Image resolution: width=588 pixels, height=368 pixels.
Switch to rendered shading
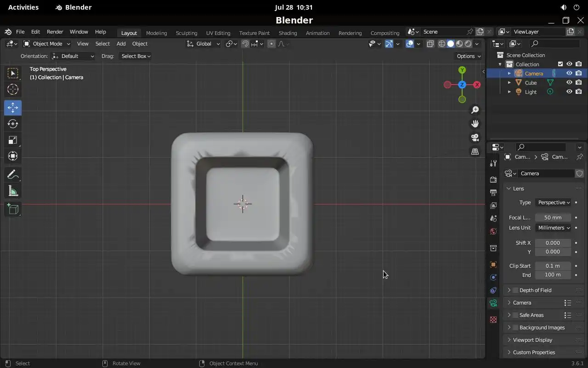click(468, 44)
